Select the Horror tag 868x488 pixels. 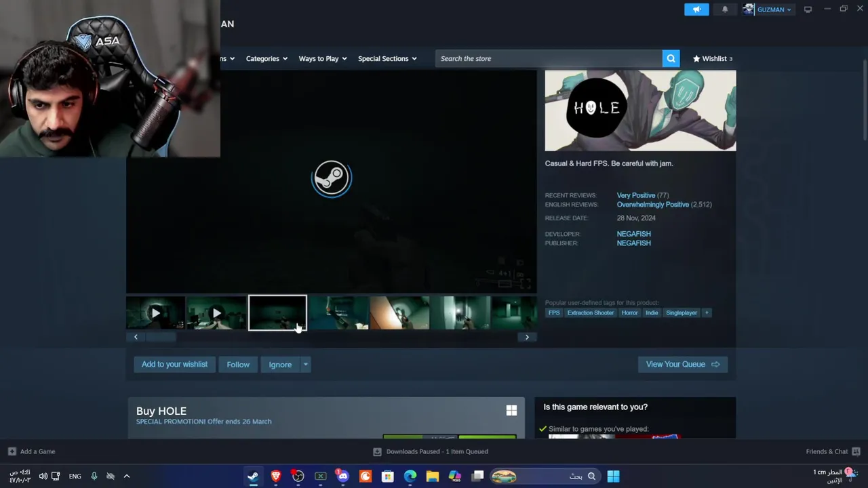coord(629,312)
